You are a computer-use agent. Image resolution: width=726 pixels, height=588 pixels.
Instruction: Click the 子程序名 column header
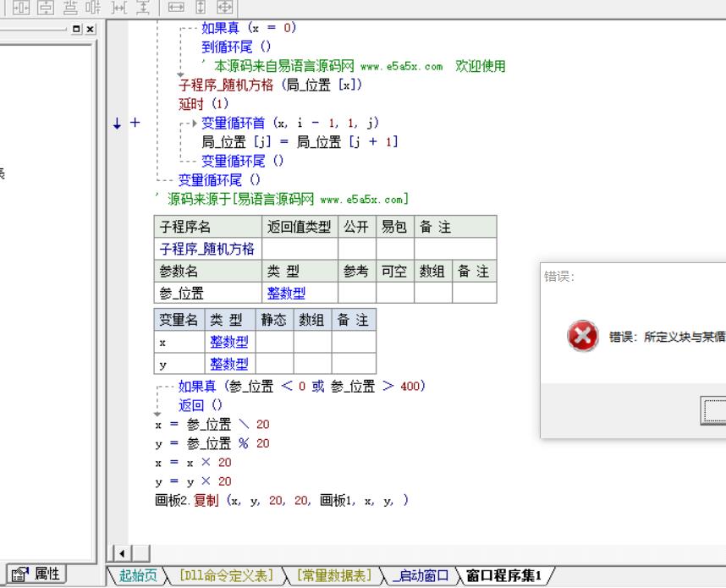coord(208,227)
